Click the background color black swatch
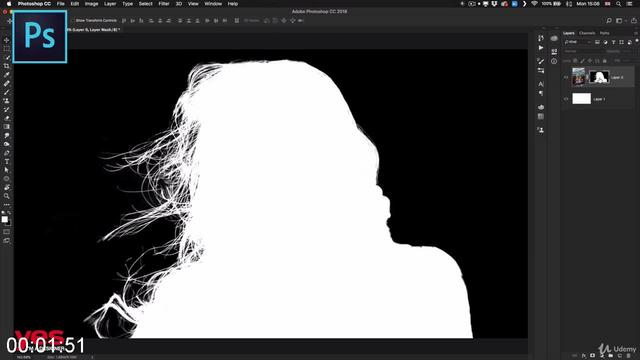Image resolution: width=640 pixels, height=360 pixels. coord(9,223)
